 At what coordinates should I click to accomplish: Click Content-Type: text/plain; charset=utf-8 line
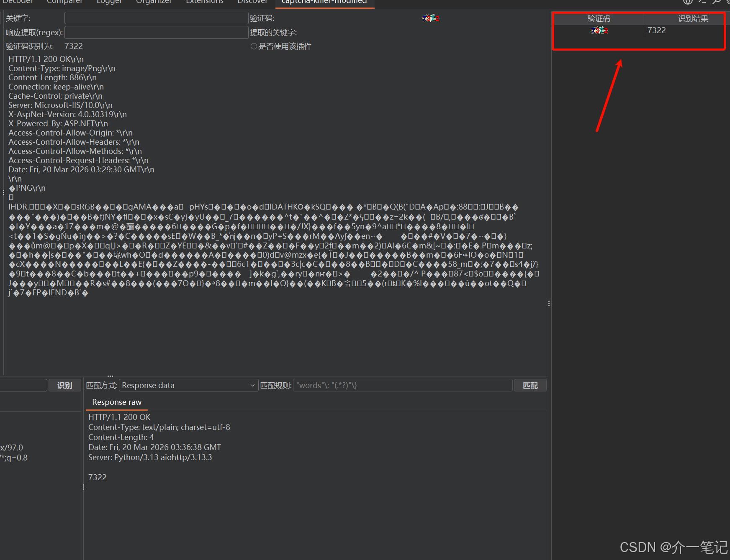159,427
